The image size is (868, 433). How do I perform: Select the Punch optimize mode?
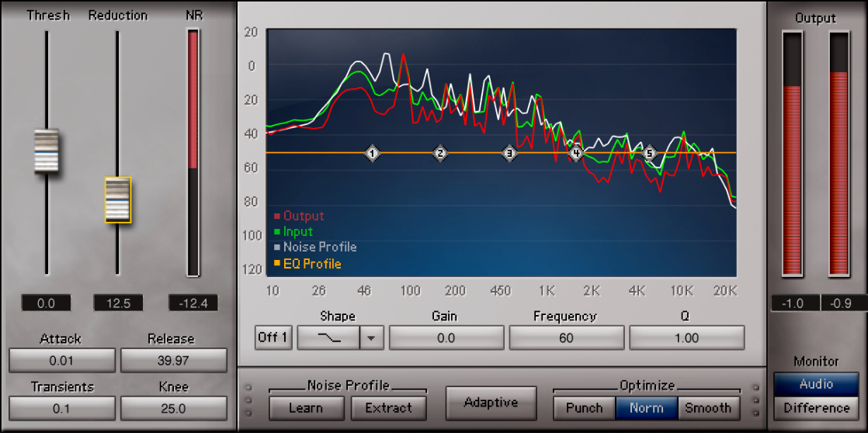[x=584, y=408]
